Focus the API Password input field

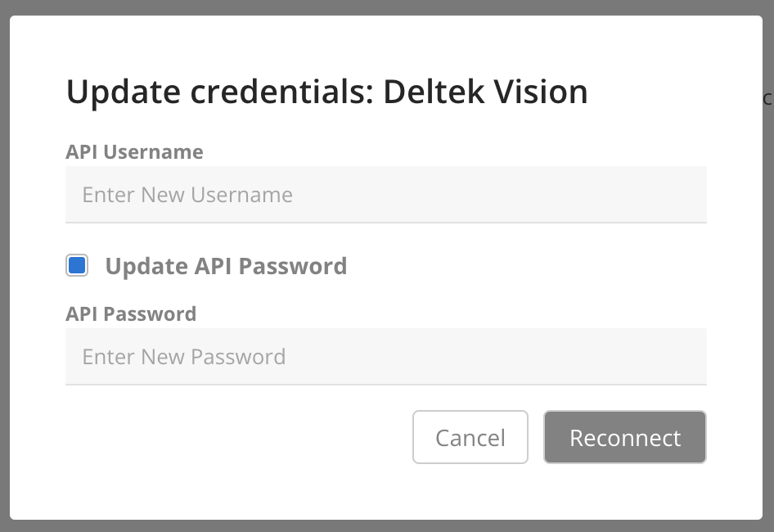tap(385, 357)
